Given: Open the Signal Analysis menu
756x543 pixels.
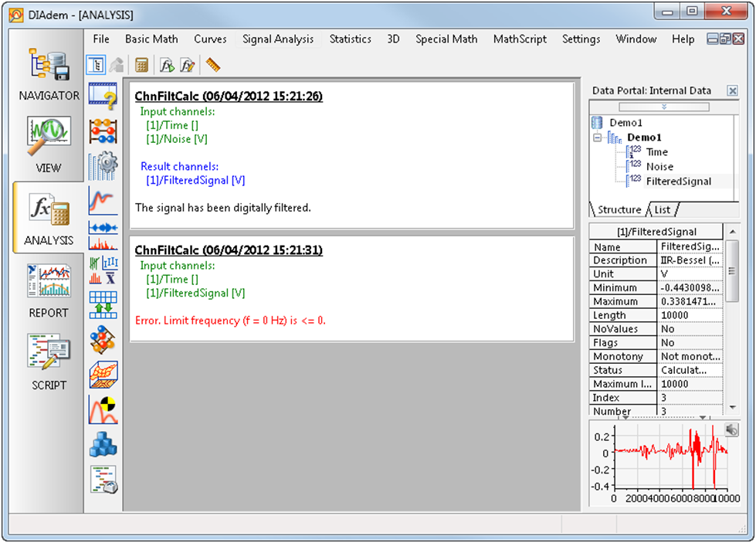Looking at the screenshot, I should click(x=278, y=39).
